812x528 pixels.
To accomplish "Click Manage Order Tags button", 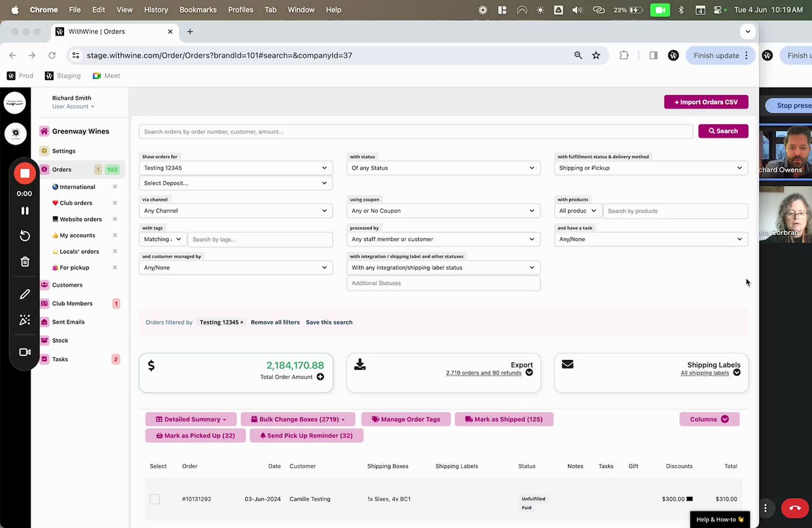I will pyautogui.click(x=406, y=419).
